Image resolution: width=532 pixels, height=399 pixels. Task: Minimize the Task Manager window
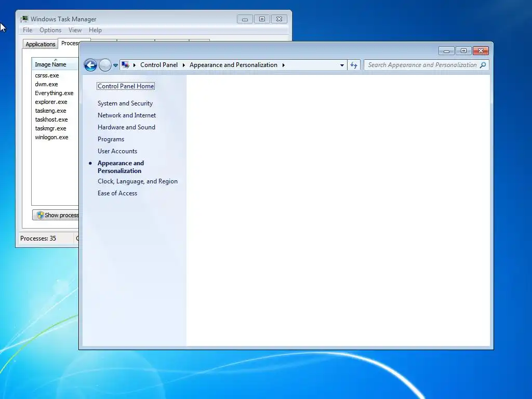245,19
